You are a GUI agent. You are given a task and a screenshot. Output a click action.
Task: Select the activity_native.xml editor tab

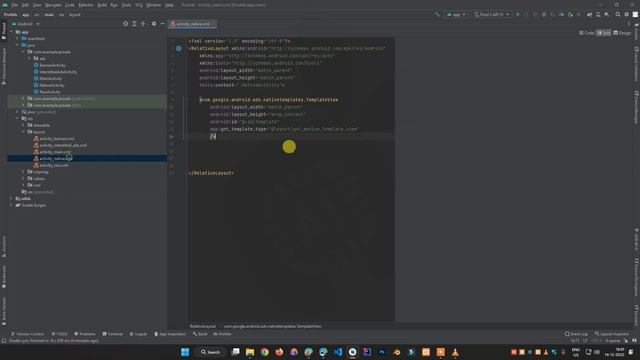192,24
